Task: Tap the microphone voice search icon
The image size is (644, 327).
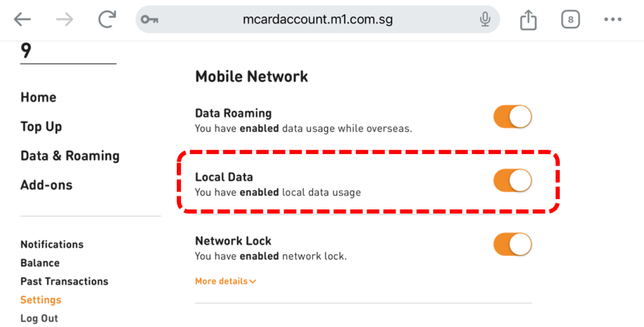Action: click(485, 20)
